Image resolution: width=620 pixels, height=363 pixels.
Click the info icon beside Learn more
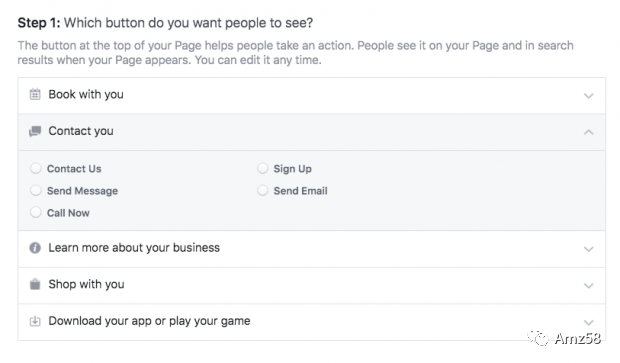(x=35, y=248)
